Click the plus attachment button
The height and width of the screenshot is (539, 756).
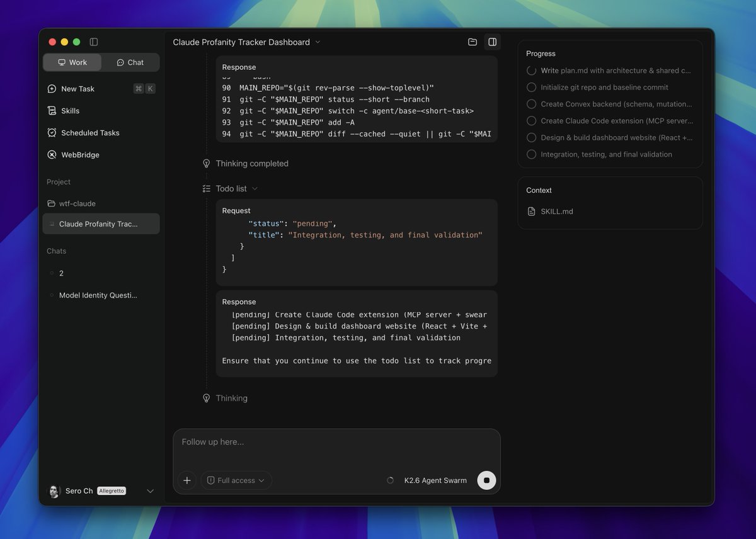pos(187,480)
